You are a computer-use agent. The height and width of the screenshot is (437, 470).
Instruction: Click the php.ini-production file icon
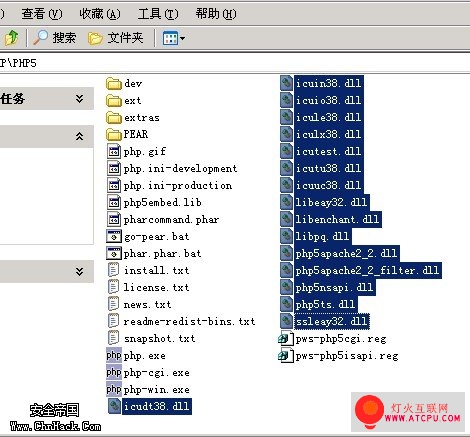pos(114,185)
